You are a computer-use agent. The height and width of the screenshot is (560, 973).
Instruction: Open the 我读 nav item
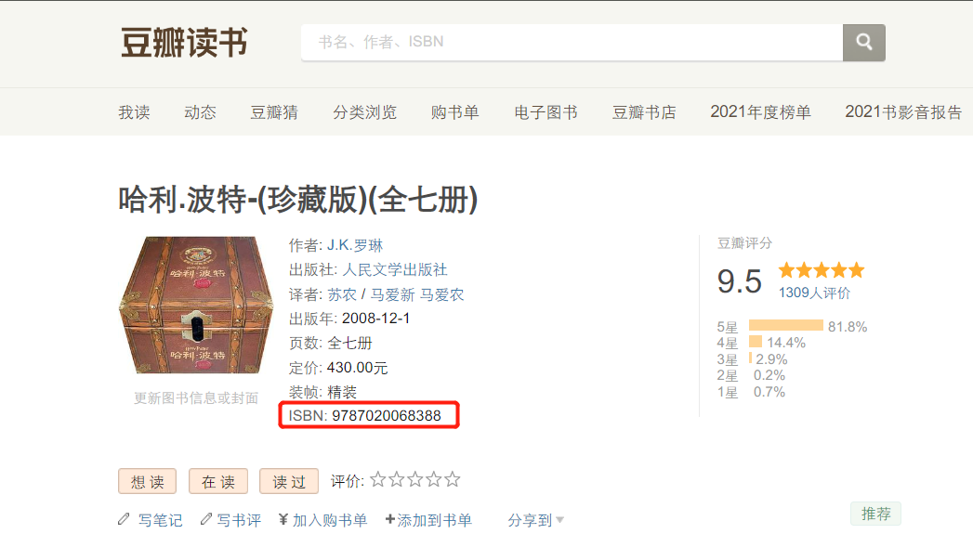134,112
